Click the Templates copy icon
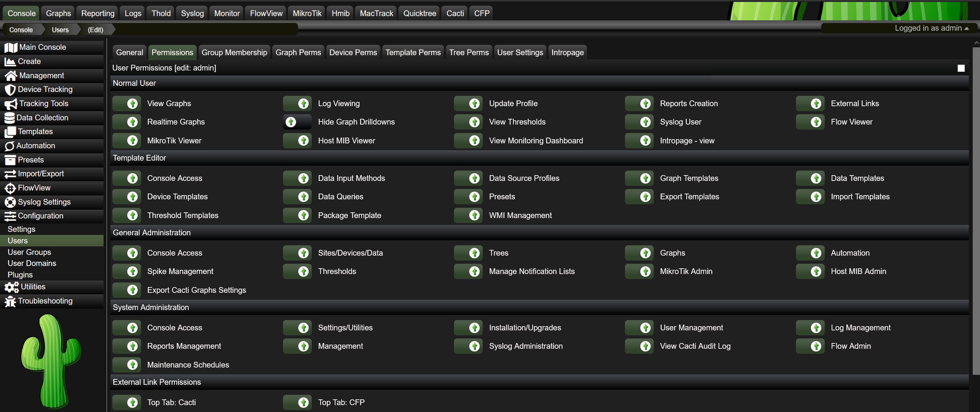 click(x=10, y=132)
